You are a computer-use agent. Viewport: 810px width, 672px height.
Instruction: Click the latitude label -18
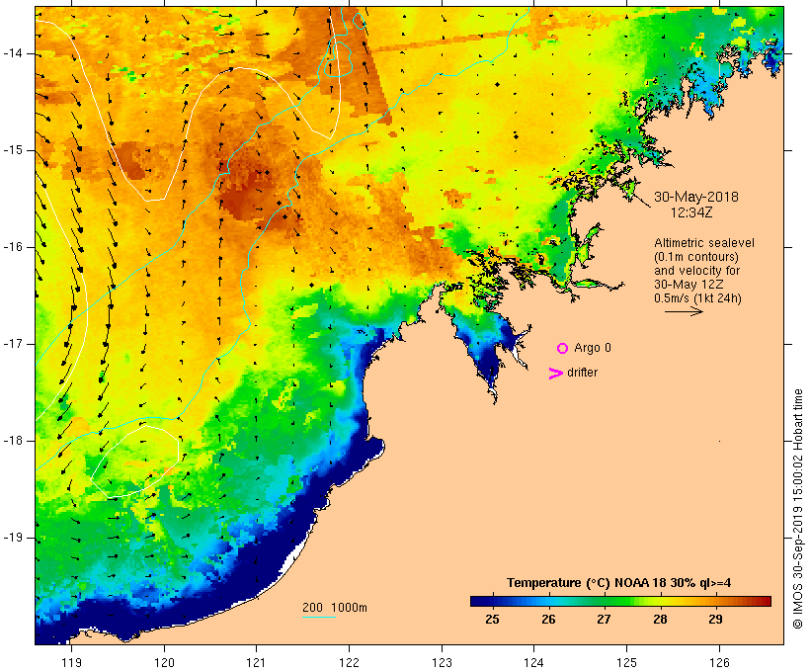click(x=12, y=441)
